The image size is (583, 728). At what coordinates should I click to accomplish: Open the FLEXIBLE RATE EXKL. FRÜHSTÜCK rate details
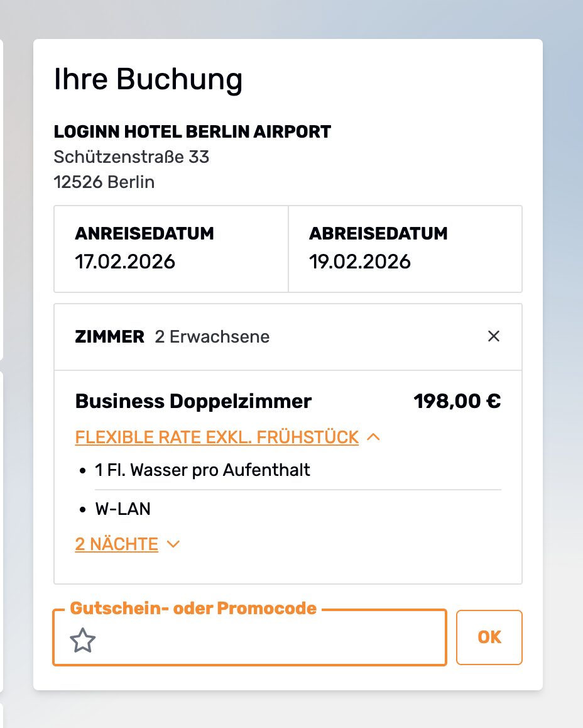(x=216, y=436)
